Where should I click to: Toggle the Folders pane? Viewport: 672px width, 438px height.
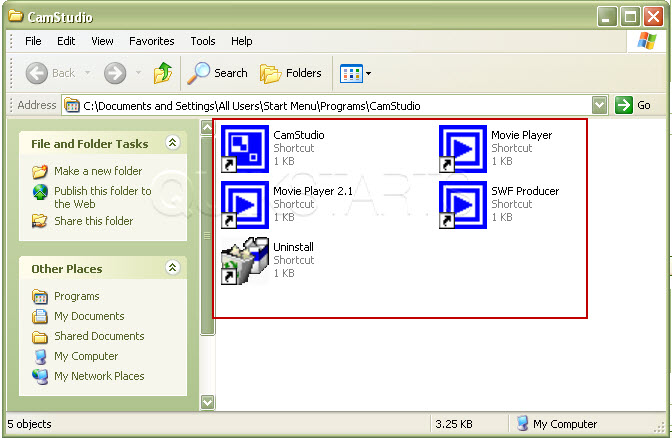pos(291,73)
